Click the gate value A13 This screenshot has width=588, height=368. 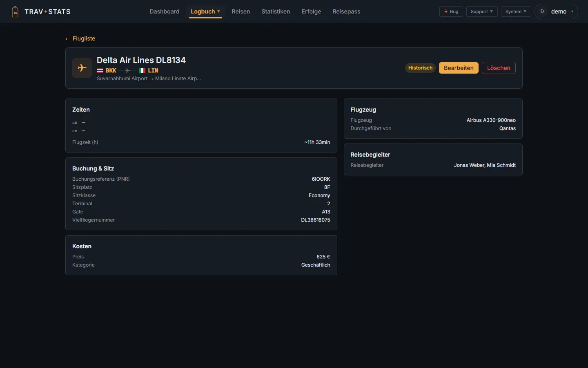coord(326,212)
